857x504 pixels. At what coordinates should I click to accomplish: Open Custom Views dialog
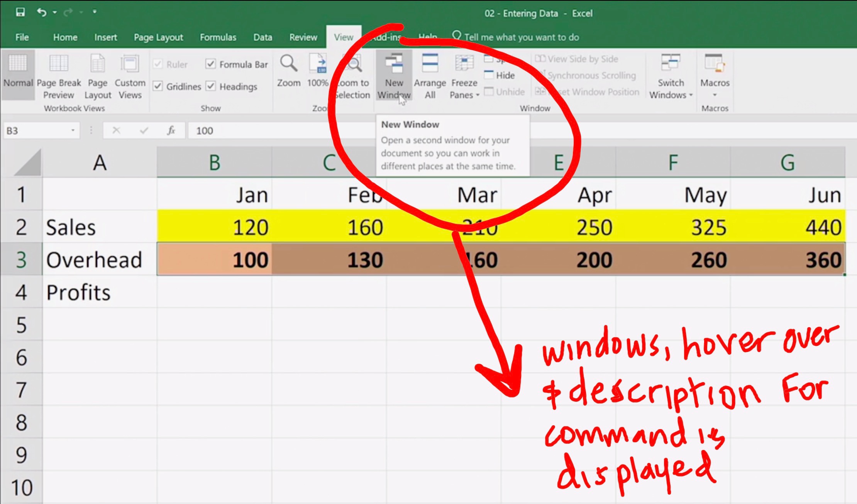coord(130,76)
